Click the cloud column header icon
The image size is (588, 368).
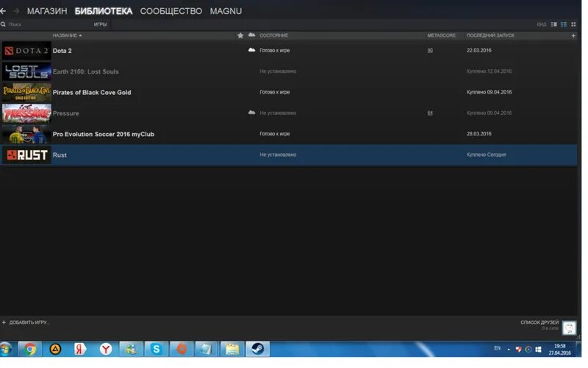(251, 35)
